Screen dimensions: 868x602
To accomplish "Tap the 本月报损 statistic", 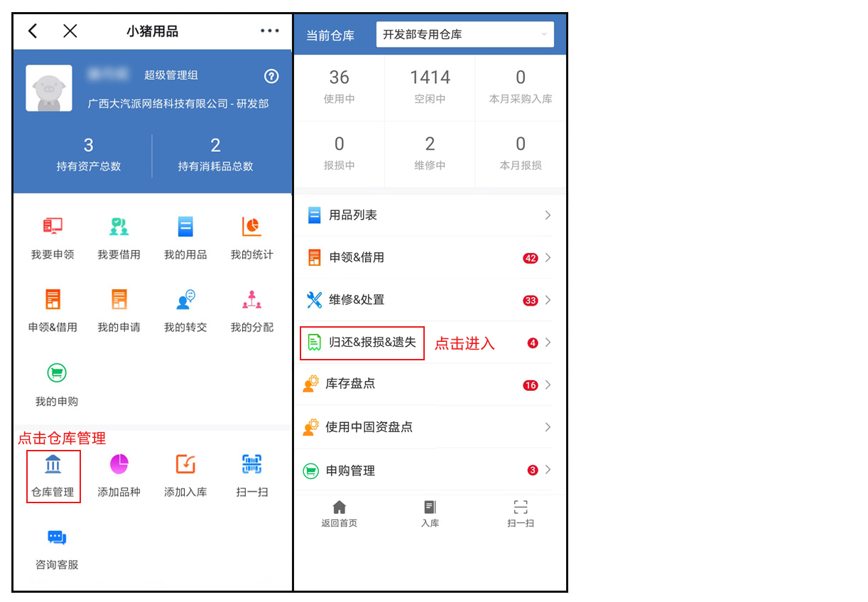I will tap(521, 154).
